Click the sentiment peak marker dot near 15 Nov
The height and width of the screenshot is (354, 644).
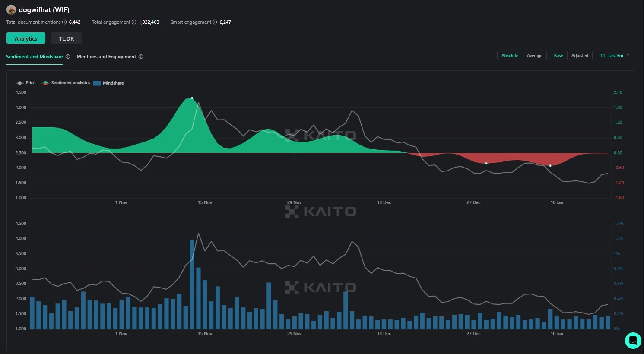(x=192, y=98)
